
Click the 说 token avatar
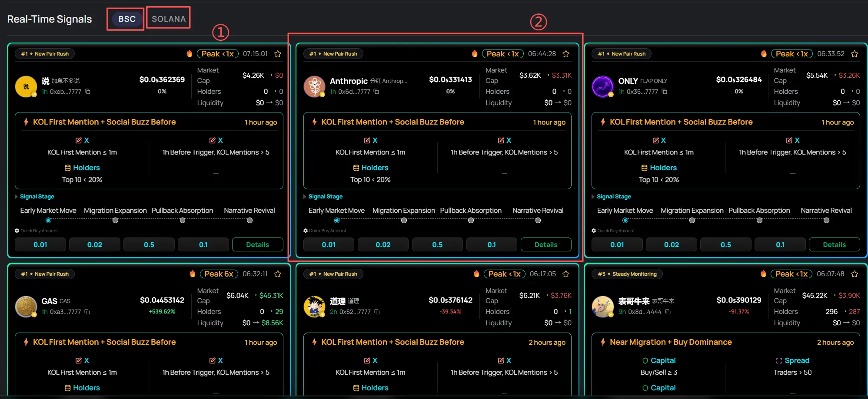(26, 86)
